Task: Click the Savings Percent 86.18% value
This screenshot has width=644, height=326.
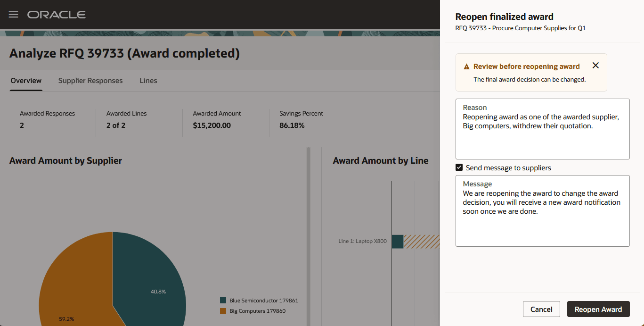Action: coord(292,125)
